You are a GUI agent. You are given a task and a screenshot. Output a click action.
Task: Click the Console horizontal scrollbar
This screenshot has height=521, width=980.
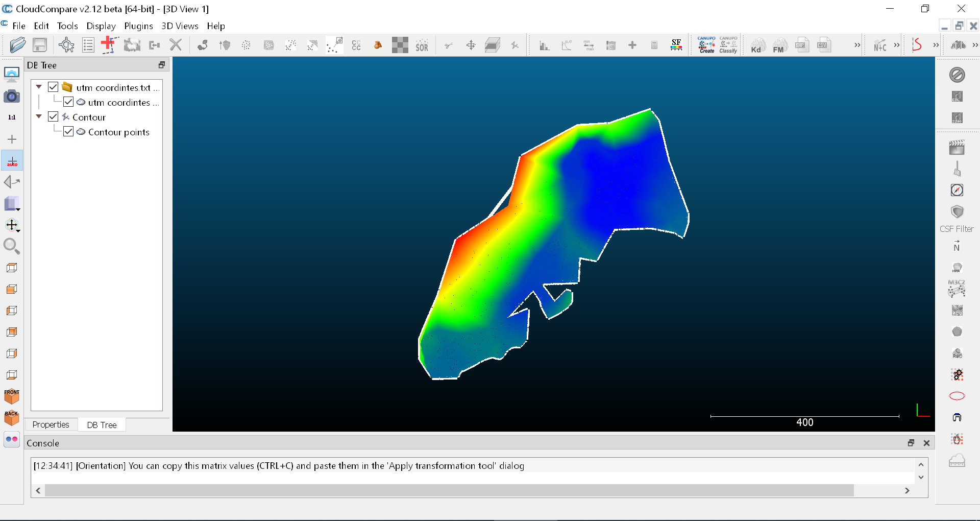point(449,490)
